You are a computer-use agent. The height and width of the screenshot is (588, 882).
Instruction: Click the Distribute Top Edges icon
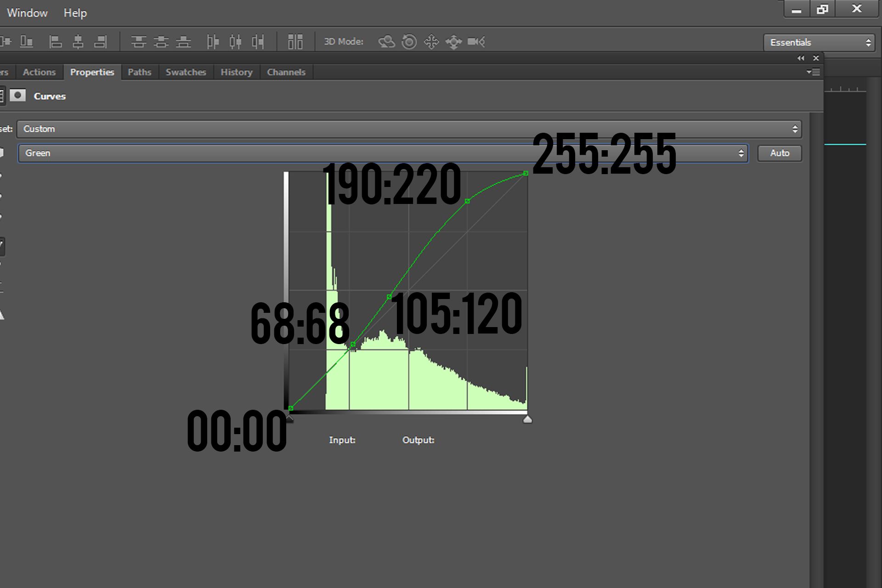click(138, 42)
